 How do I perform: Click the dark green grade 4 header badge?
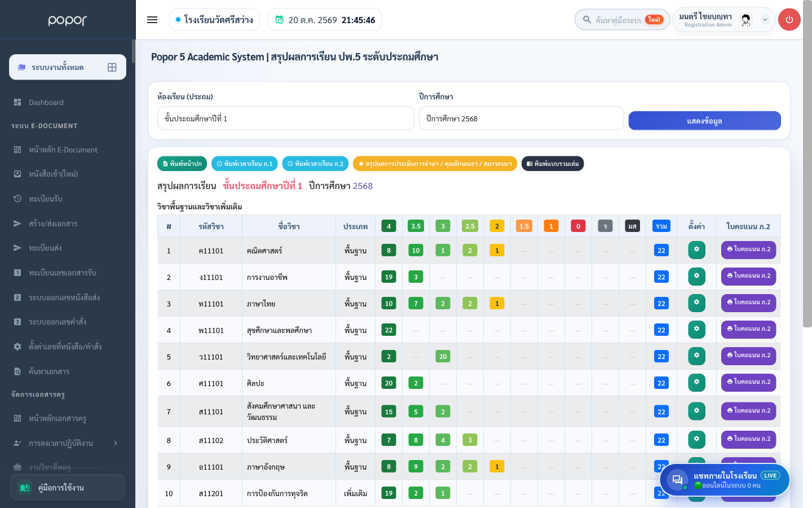point(389,226)
